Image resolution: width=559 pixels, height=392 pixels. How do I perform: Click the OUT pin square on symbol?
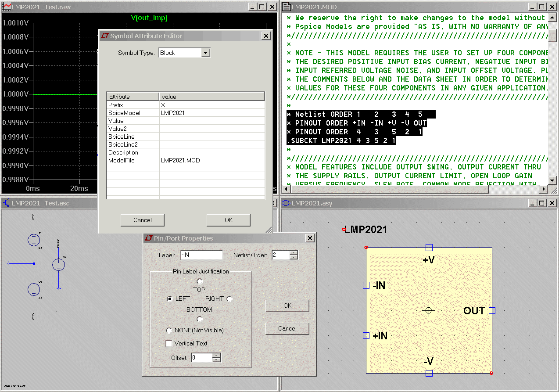(492, 310)
